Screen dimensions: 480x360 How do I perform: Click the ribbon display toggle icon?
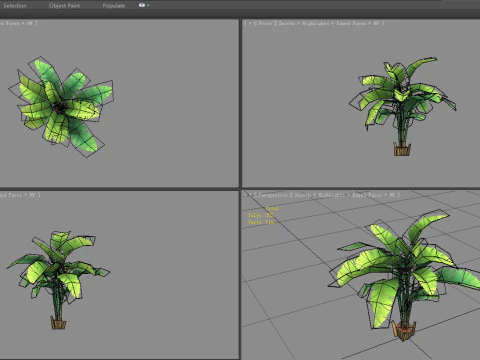142,5
